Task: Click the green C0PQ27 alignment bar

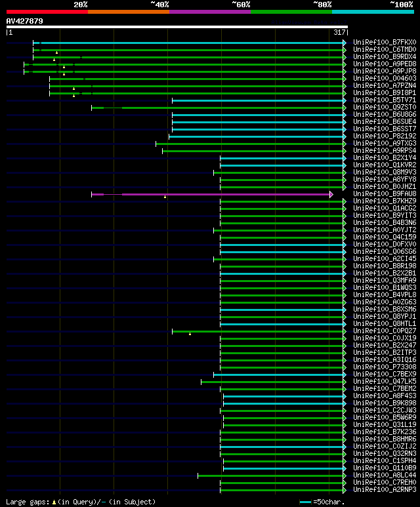Action: tap(259, 331)
